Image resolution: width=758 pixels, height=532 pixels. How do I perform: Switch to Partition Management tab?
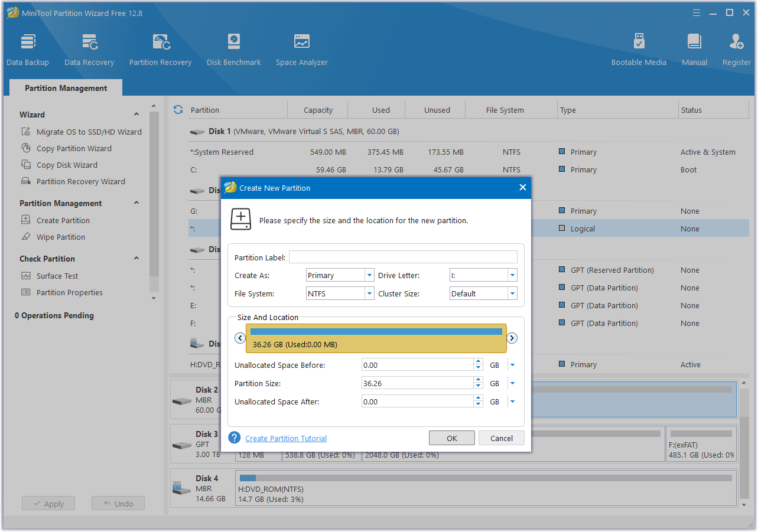point(66,88)
